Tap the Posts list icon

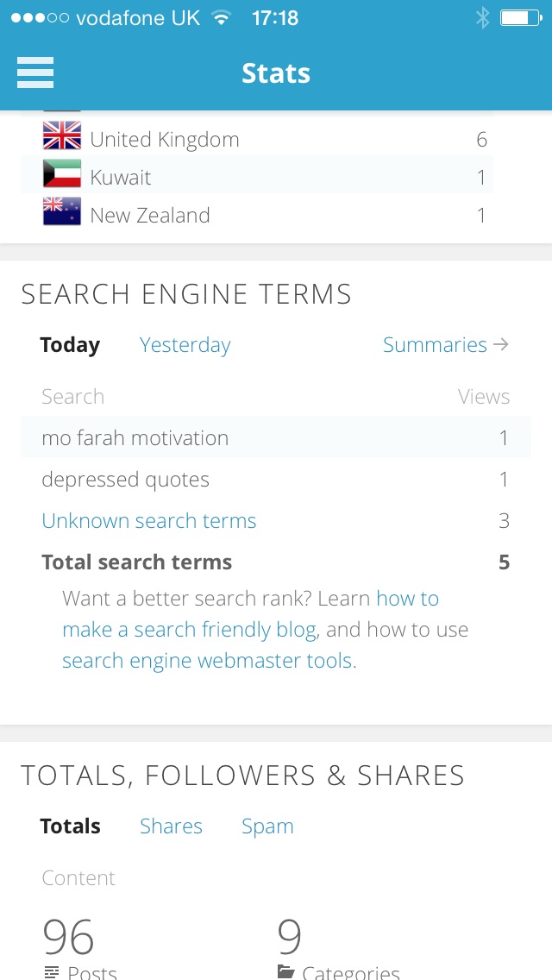pyautogui.click(x=52, y=972)
